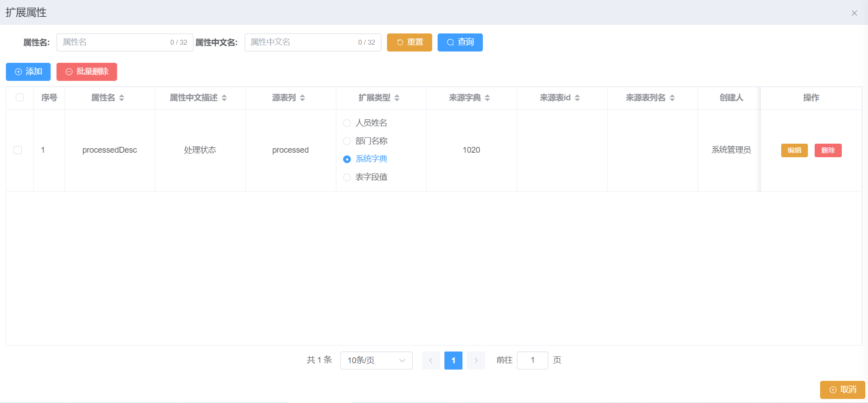Image resolution: width=868 pixels, height=403 pixels.
Task: Click the 属性名 search input field
Action: click(125, 42)
